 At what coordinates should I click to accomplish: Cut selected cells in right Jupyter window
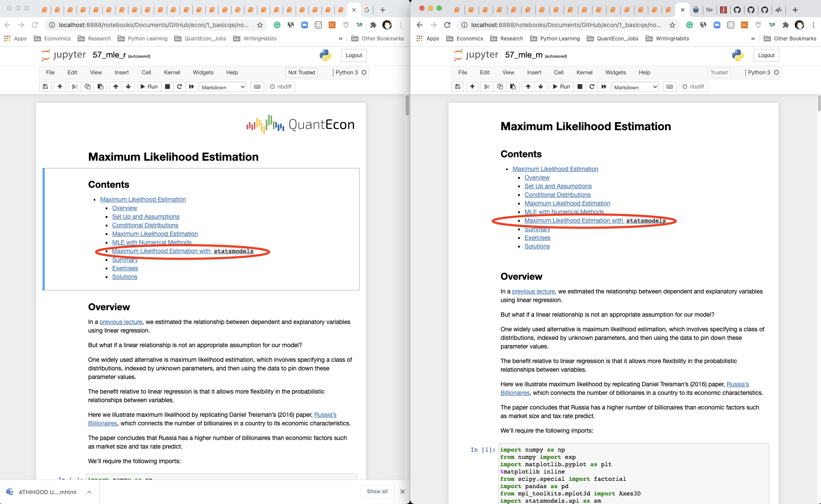tap(487, 87)
